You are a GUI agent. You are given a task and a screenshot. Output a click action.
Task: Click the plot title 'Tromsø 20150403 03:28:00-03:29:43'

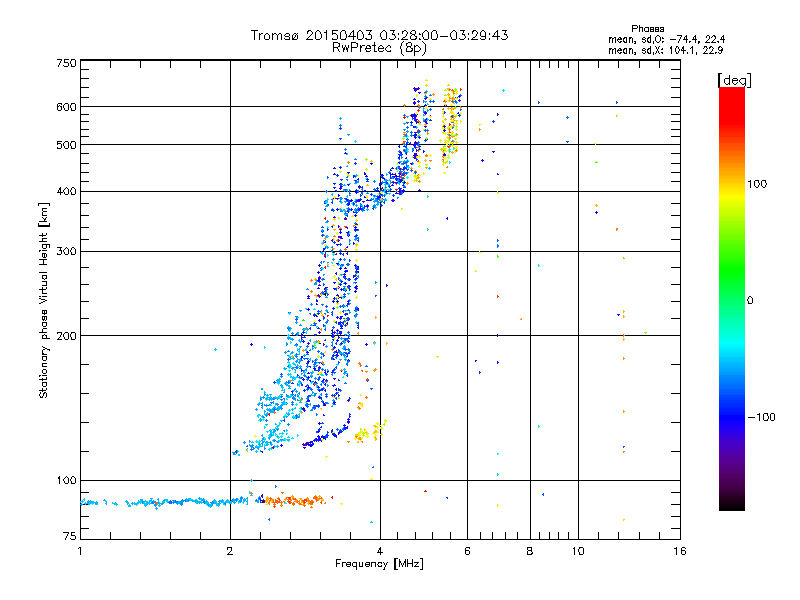(x=379, y=35)
